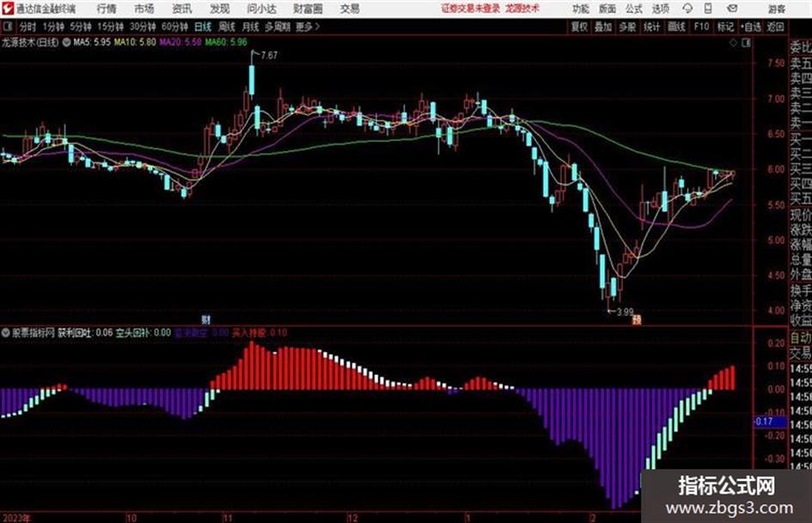Open the 公式 menu

[634, 9]
